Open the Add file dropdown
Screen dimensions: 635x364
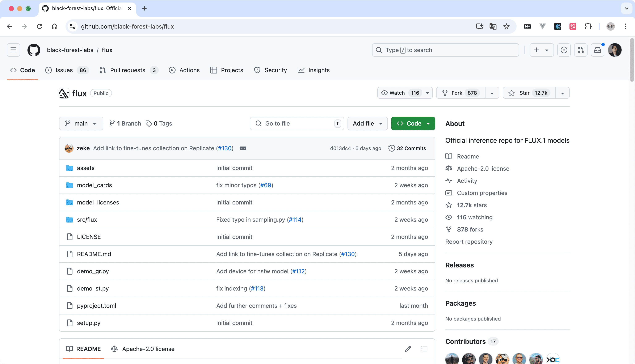coord(367,123)
